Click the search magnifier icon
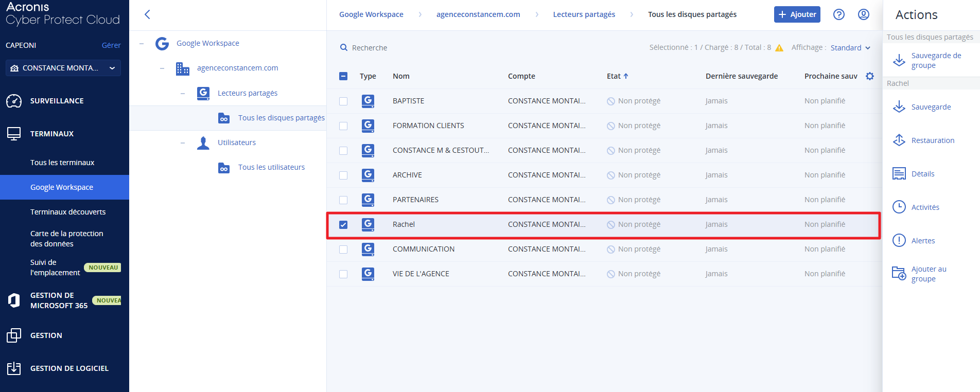This screenshot has width=980, height=392. 344,47
